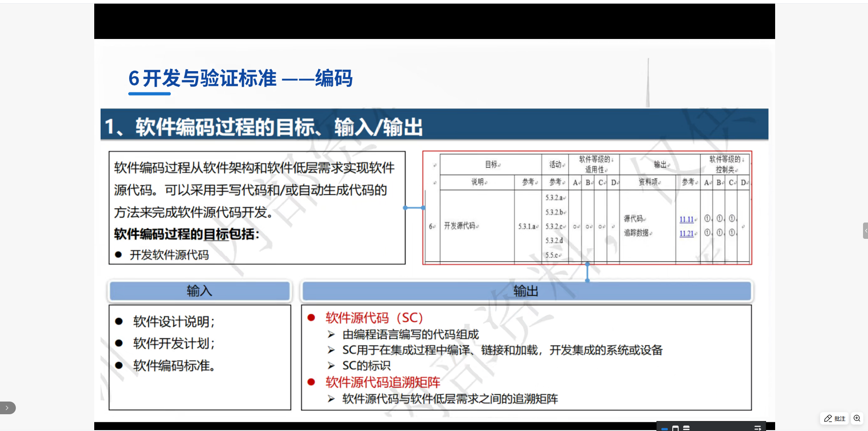Screen dimensions: 868x431
Task: Click the 软件设计说明 bullet in the input list
Action: pos(174,322)
